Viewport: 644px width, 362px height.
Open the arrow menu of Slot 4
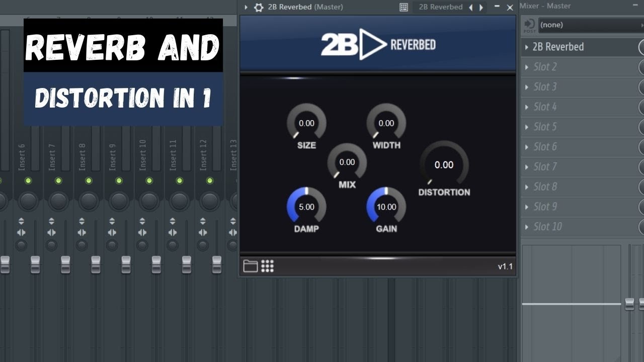coord(527,107)
